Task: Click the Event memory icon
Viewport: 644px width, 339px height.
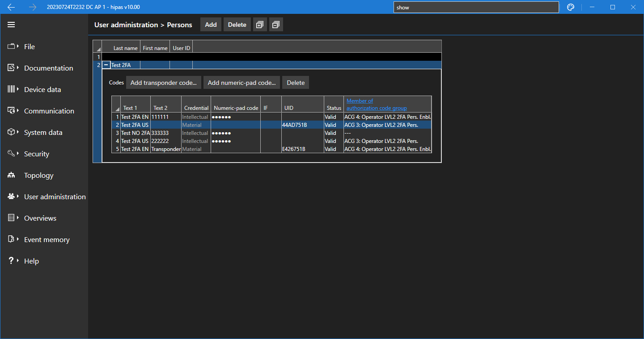Action: pos(11,239)
